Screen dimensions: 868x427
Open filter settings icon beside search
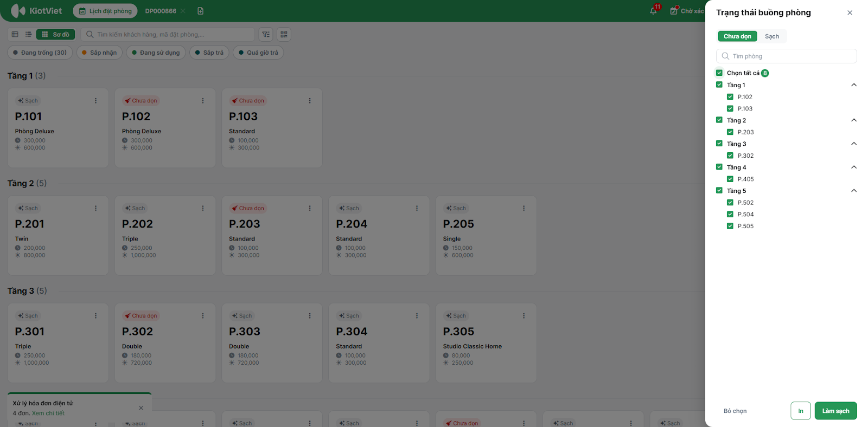coord(266,34)
